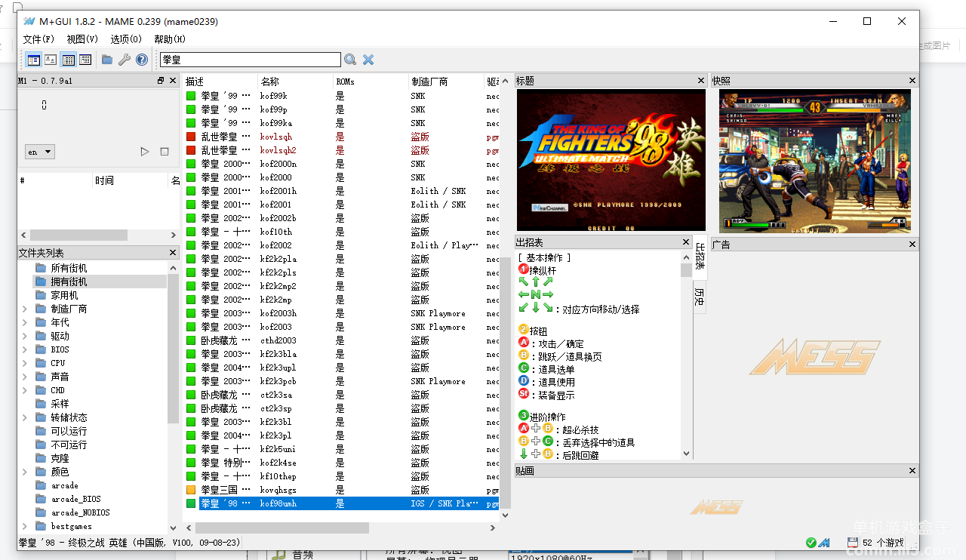
Task: Click the 出招表 panel vertical scrollbar
Action: click(x=686, y=270)
